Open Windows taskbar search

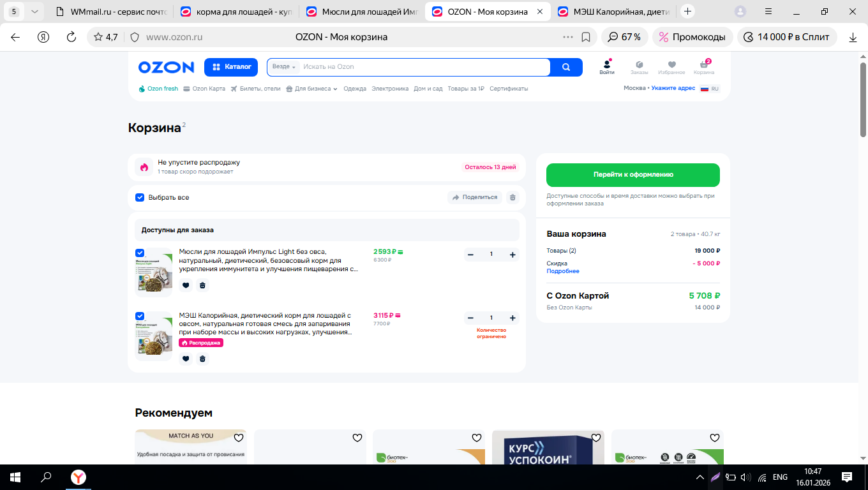[x=46, y=477]
